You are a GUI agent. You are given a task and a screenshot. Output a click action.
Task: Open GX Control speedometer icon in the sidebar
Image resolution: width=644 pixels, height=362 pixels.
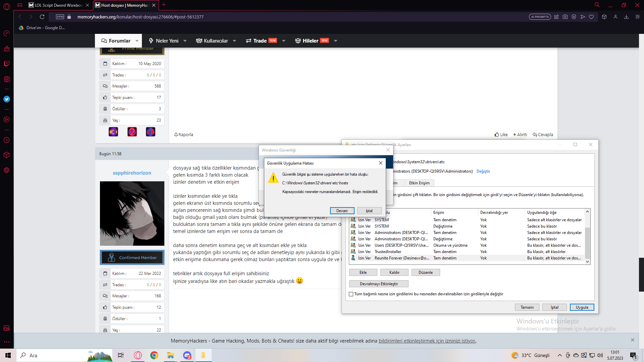[x=7, y=34]
